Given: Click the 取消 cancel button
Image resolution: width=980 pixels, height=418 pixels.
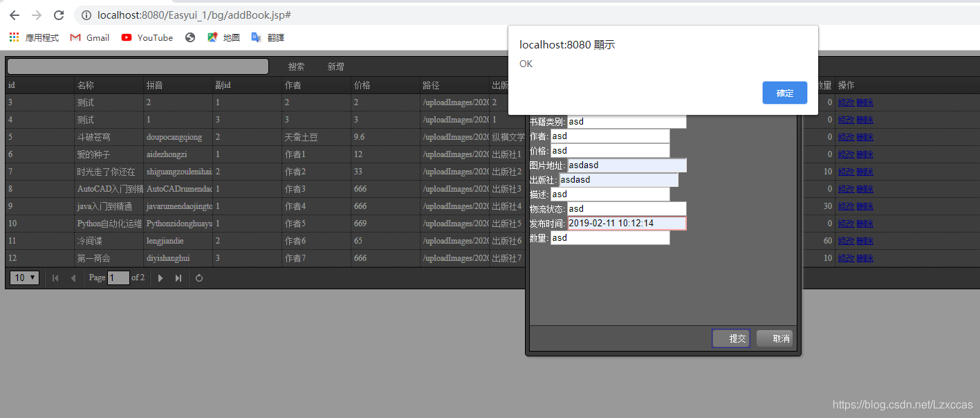Looking at the screenshot, I should point(775,338).
